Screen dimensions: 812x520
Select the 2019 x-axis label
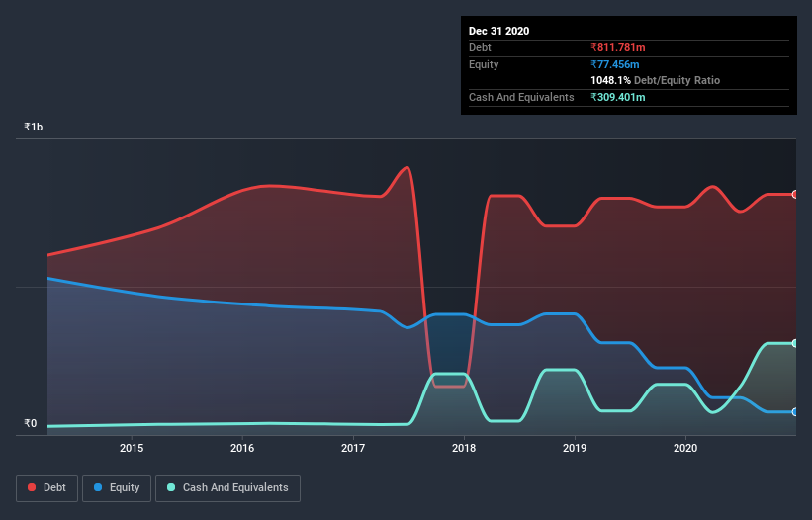tap(575, 448)
